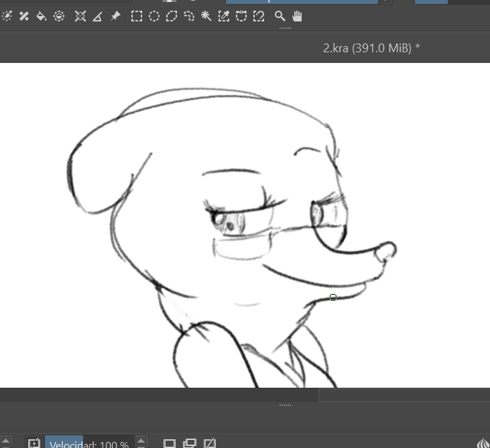Select the Contiguous Selection magic wand

tap(206, 16)
